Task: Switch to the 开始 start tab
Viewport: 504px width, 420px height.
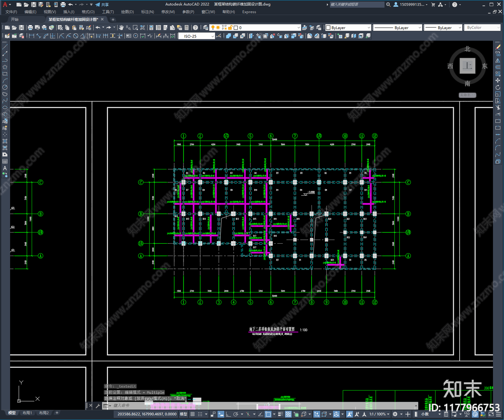Action: (14, 20)
